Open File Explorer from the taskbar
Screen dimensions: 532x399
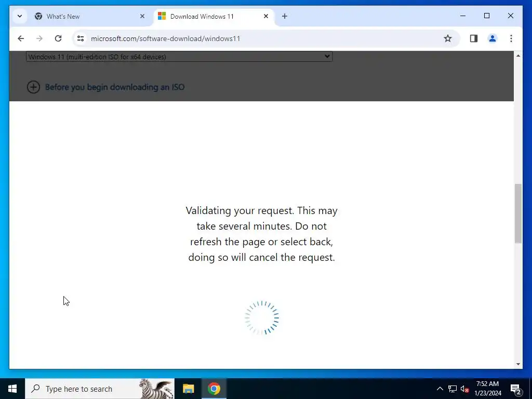tap(188, 389)
